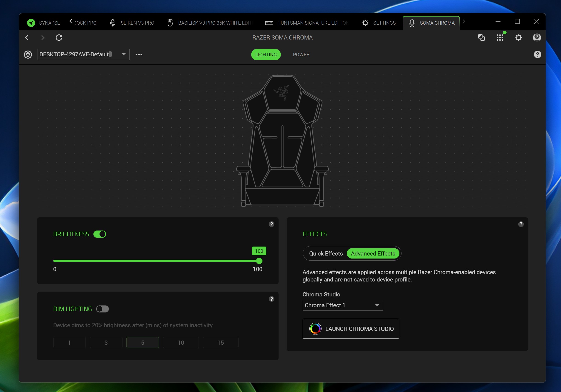This screenshot has height=392, width=561.
Task: Click the Dim Lighting heading label
Action: (73, 309)
